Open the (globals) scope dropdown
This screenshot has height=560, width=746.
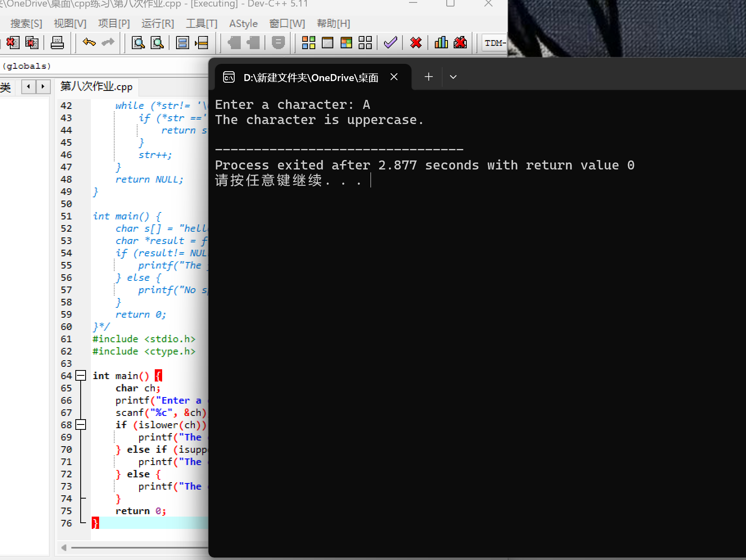click(x=104, y=66)
